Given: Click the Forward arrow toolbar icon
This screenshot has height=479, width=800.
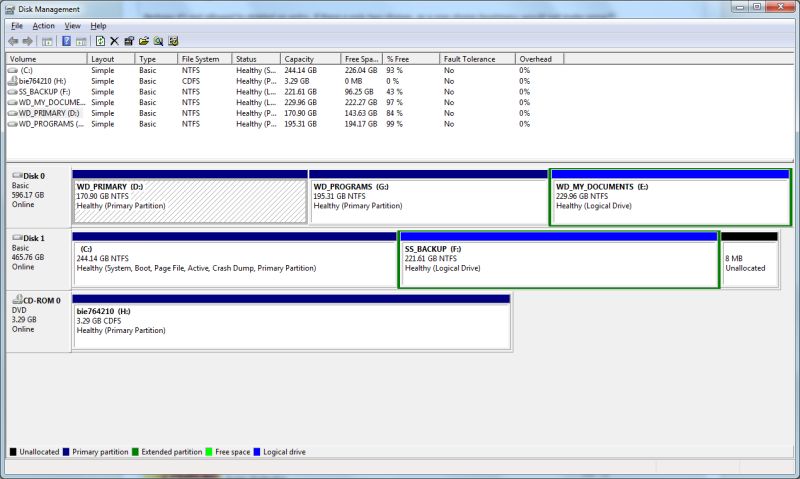Looking at the screenshot, I should tap(28, 41).
